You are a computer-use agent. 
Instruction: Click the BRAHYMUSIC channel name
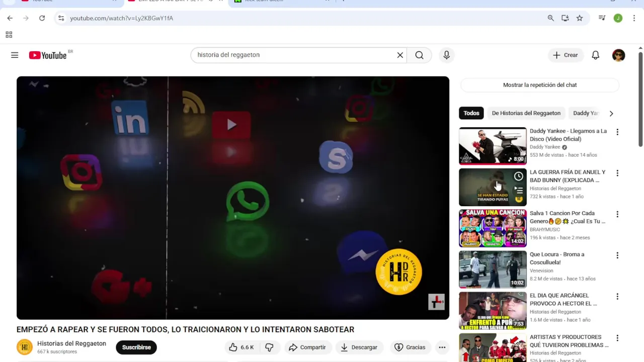[x=545, y=229]
